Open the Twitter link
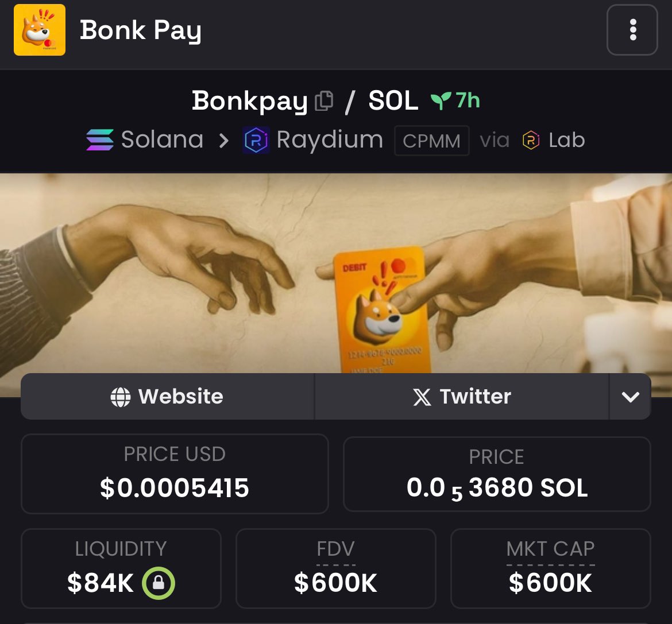The height and width of the screenshot is (624, 672). tap(462, 397)
